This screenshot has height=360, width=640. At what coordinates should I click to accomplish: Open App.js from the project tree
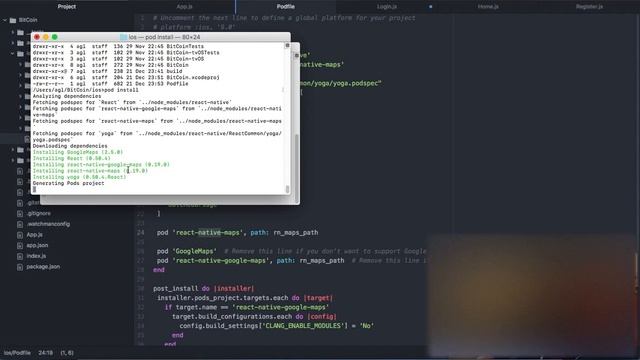(x=35, y=235)
